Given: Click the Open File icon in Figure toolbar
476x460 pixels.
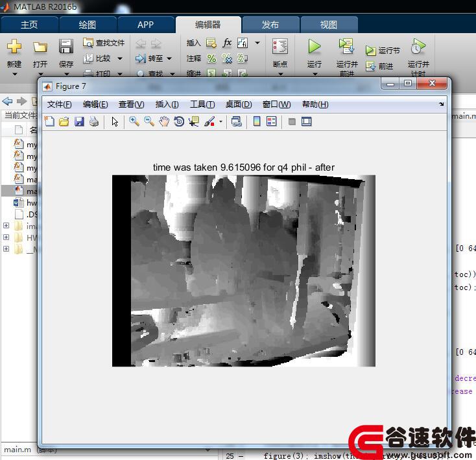Looking at the screenshot, I should 64,121.
